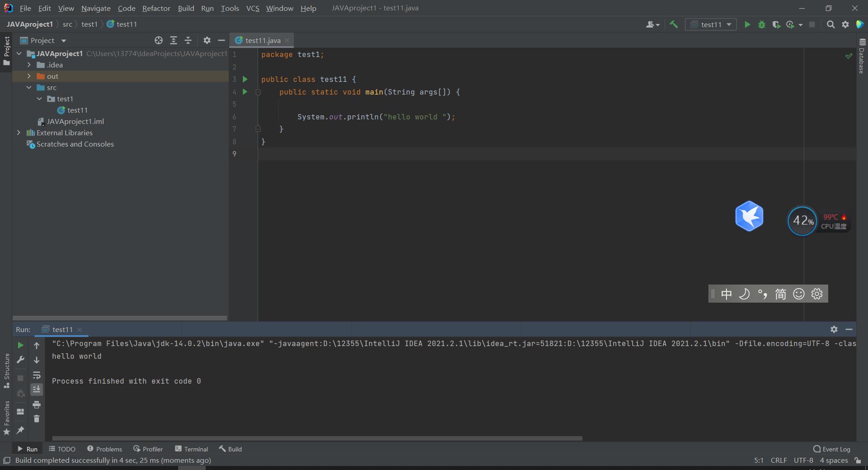Viewport: 868px width, 470px height.
Task: Toggle Chinese/English mode on IME bar
Action: 726,294
